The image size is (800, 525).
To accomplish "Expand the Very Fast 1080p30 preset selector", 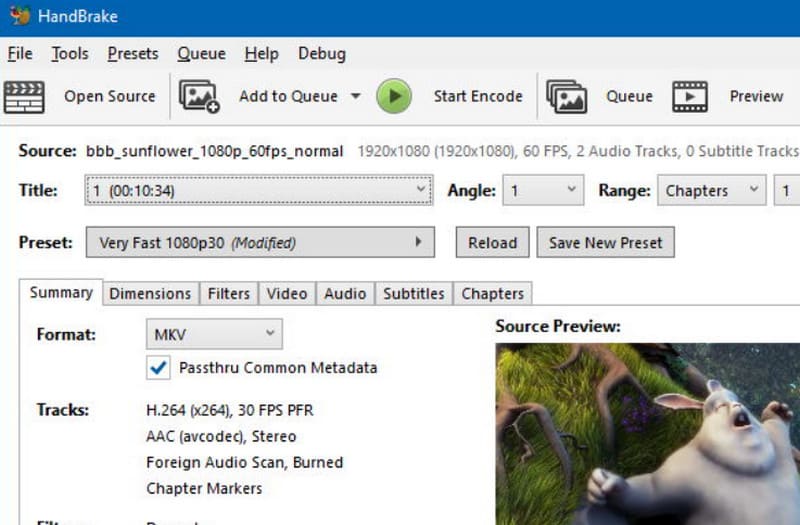I will click(x=260, y=242).
